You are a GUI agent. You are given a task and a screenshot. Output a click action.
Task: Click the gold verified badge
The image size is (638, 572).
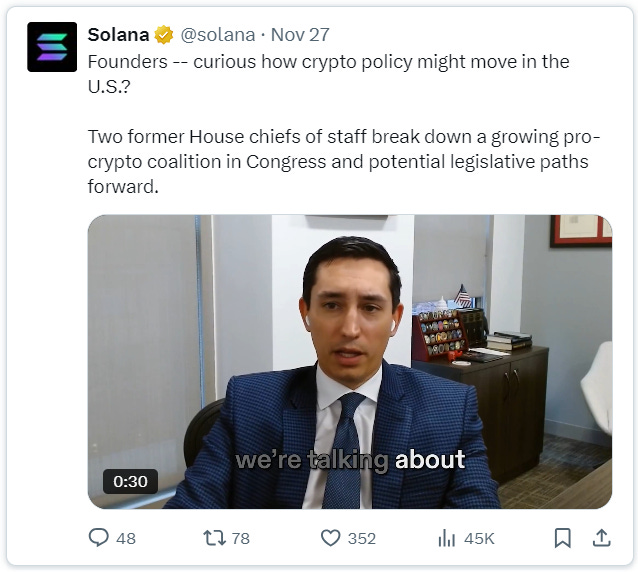[x=164, y=35]
